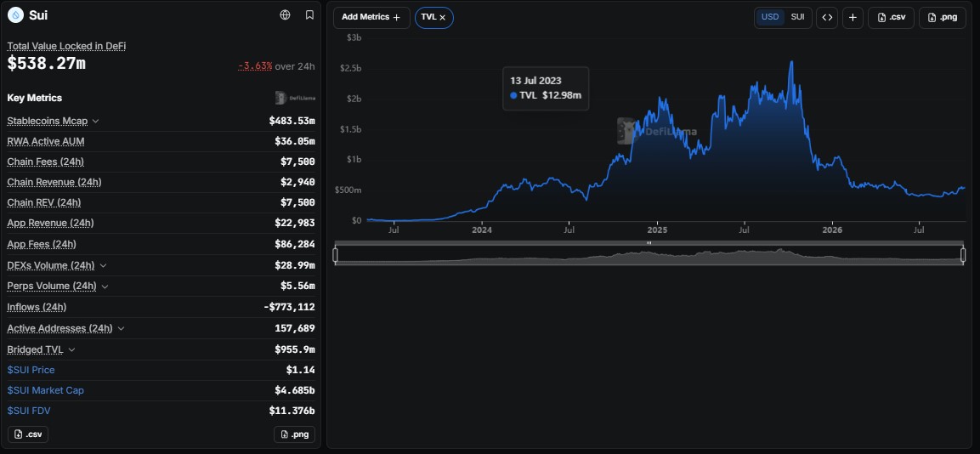Click the top grip of the range selector
This screenshot has height=454, width=980.
pos(649,242)
